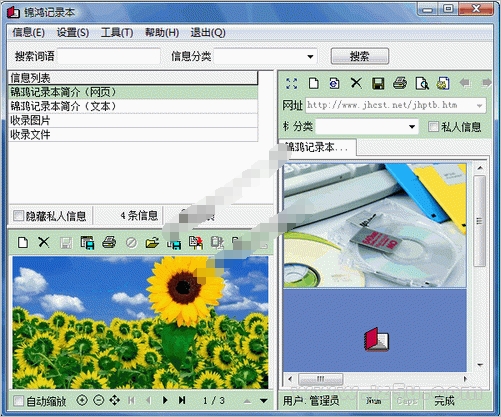Open the 工具(T) menu
Screen dimensions: 501x417
(x=117, y=33)
